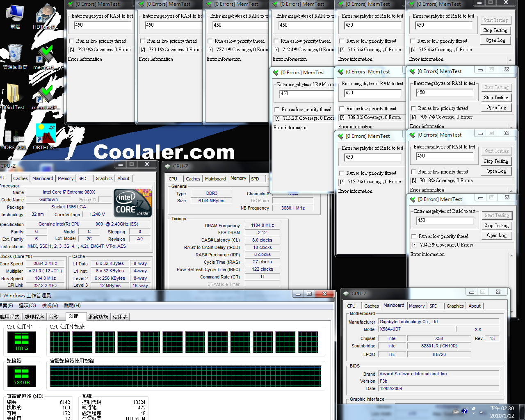Click title icon of MemTest window at 712.7% coverage

(341, 136)
